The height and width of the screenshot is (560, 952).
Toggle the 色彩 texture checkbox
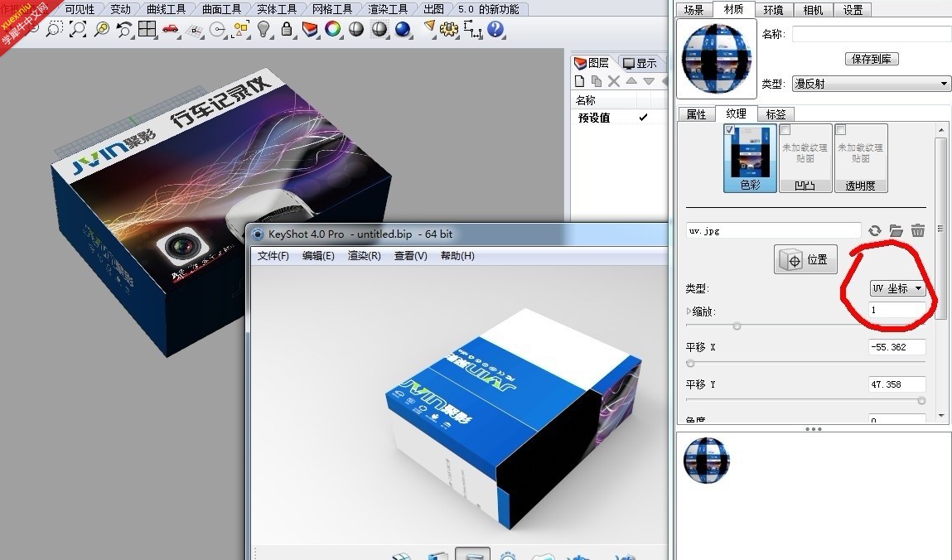click(730, 130)
